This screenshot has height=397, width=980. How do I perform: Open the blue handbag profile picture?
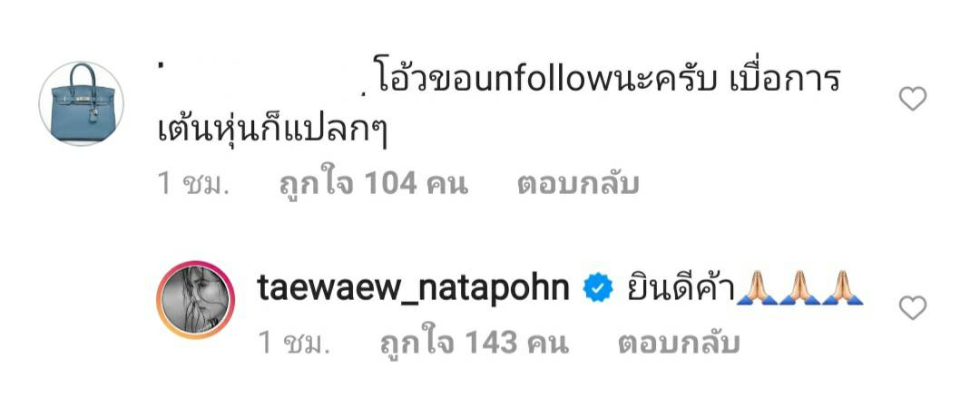(x=82, y=103)
